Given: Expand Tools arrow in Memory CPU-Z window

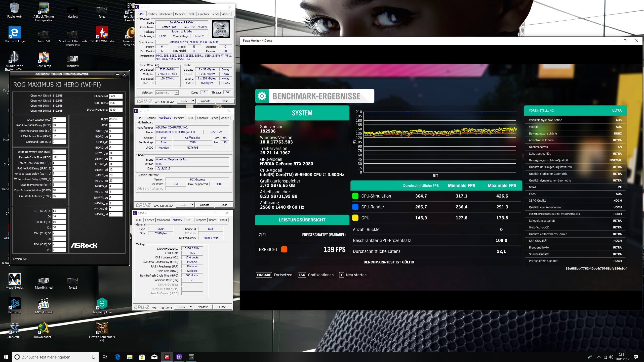Looking at the screenshot, I should (x=191, y=307).
